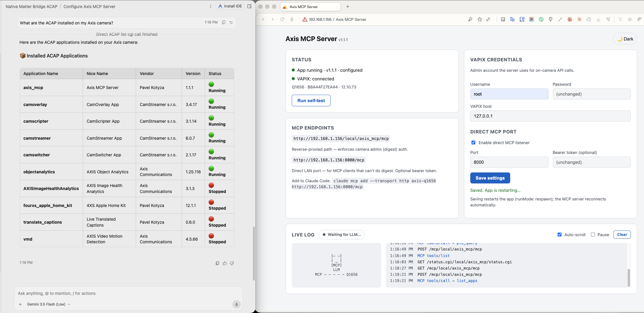Click the orange starburst extension icon
Image resolution: width=644 pixels, height=313 pixels.
pyautogui.click(x=579, y=19)
